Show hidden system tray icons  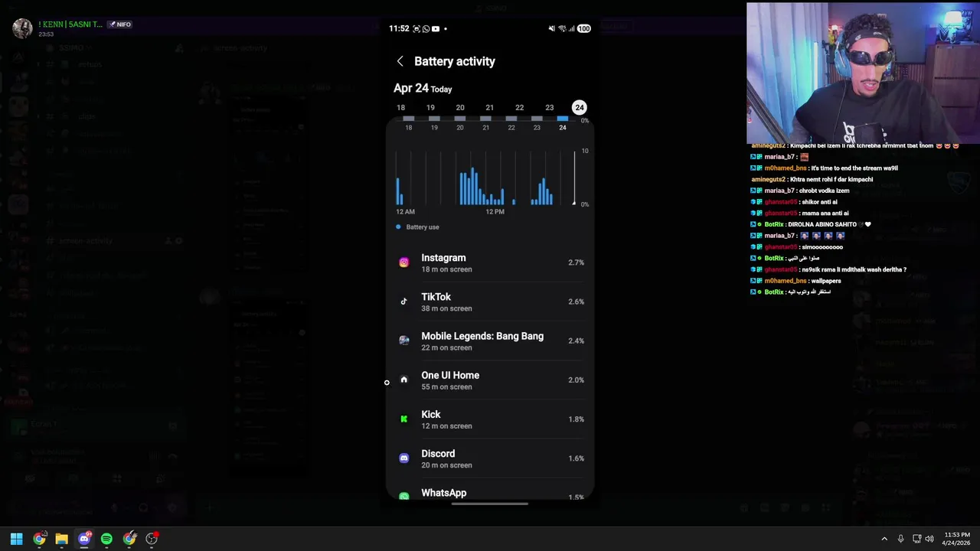(884, 539)
